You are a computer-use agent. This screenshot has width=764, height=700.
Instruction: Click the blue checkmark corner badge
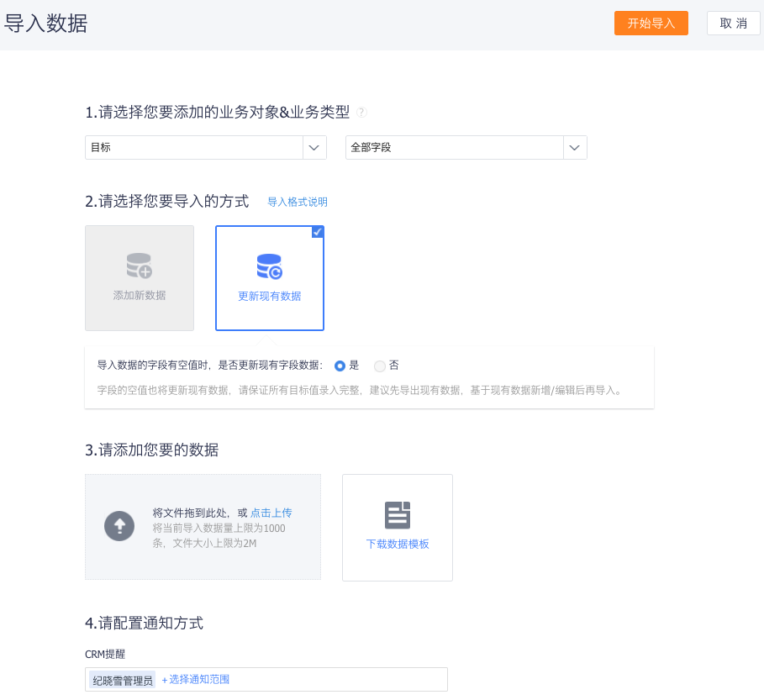[318, 232]
